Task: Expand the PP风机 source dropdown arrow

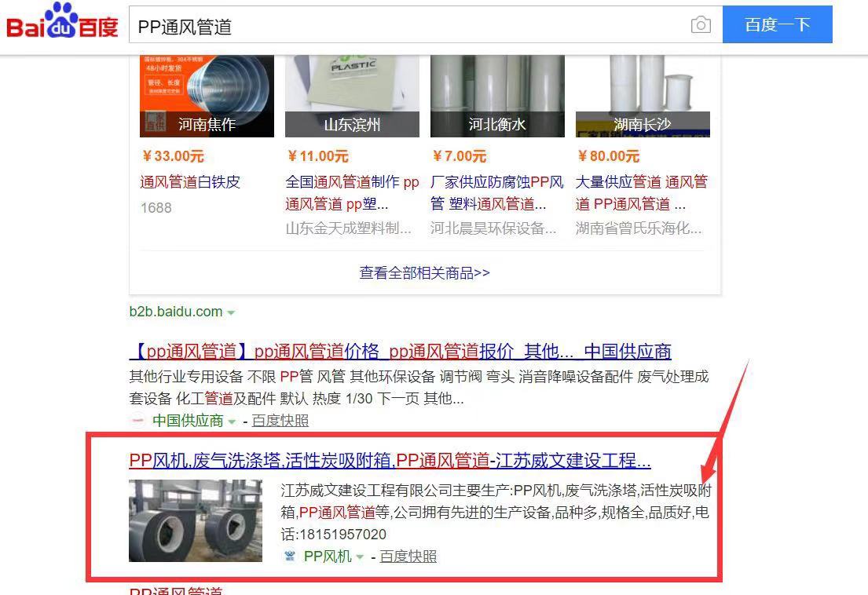Action: (x=360, y=557)
